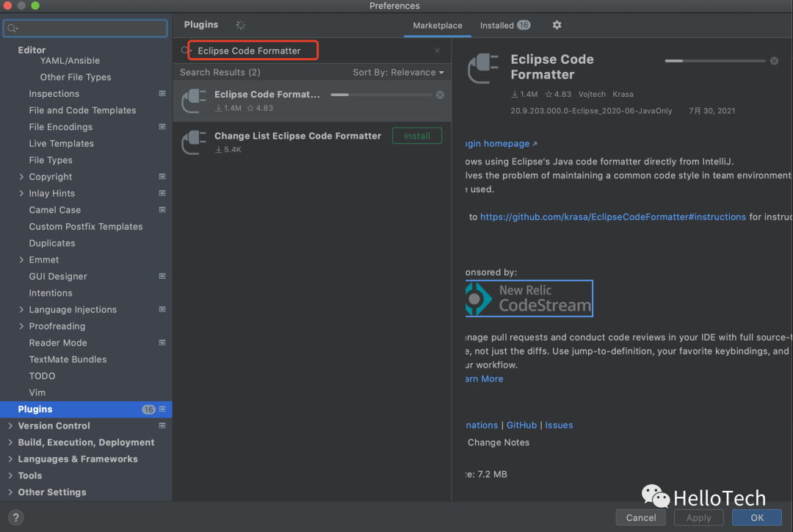This screenshot has width=793, height=532.
Task: Expand the Version Control section
Action: (10, 426)
